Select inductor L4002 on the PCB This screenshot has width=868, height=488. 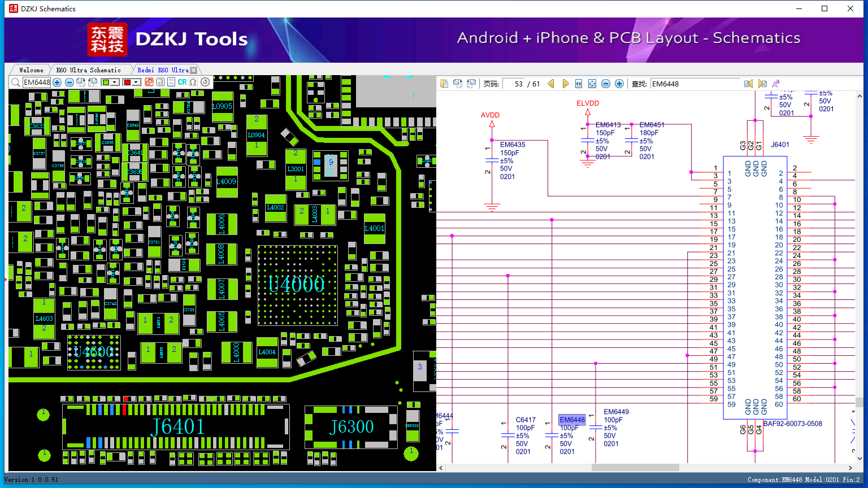(x=276, y=208)
